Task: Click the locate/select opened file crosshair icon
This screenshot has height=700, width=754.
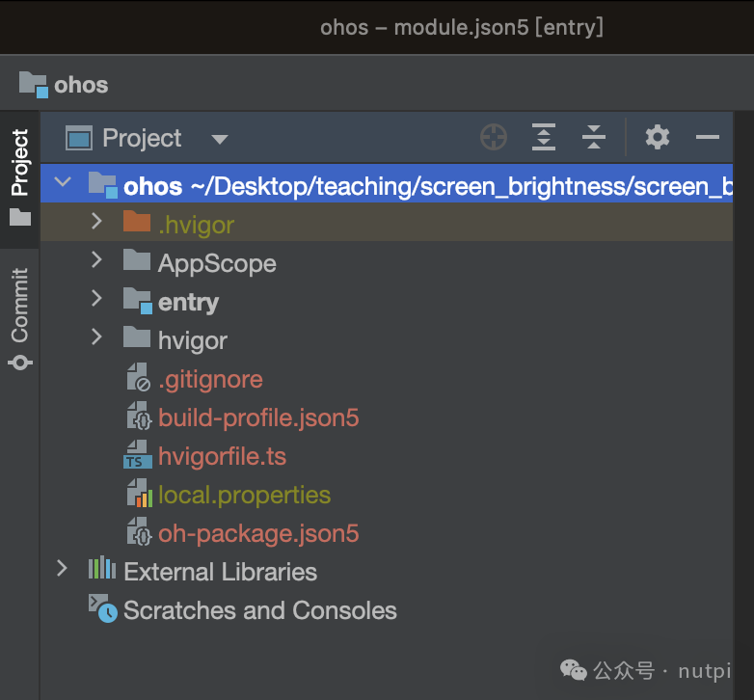Action: (494, 138)
